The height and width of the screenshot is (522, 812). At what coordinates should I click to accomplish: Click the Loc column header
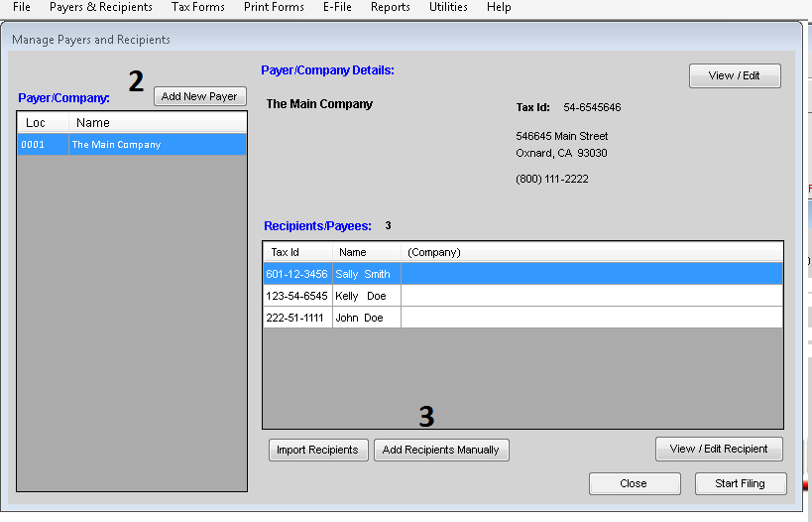pos(43,123)
